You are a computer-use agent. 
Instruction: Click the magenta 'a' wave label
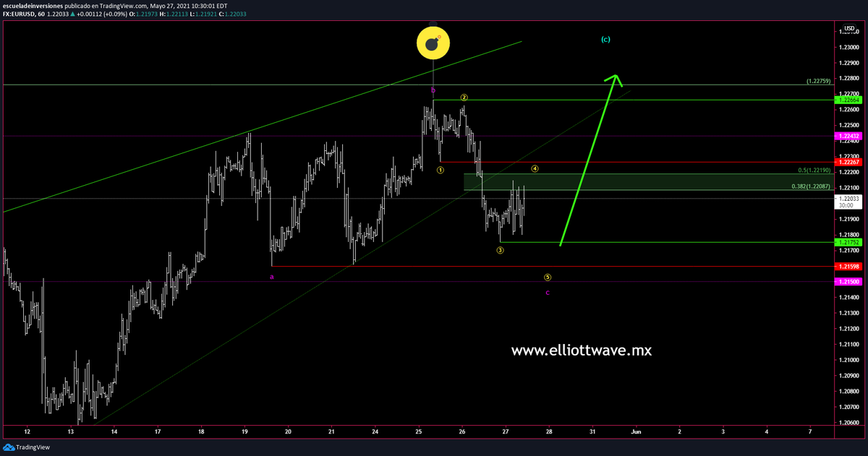271,277
